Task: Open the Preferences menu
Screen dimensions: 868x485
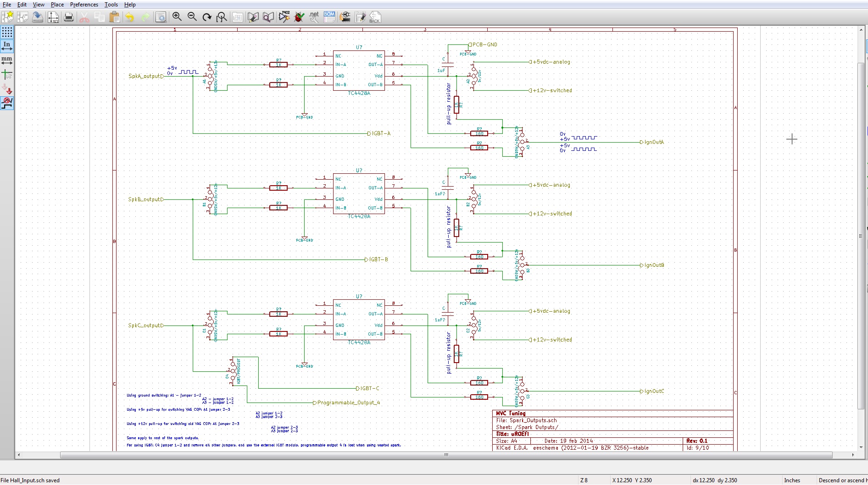Action: tap(84, 5)
